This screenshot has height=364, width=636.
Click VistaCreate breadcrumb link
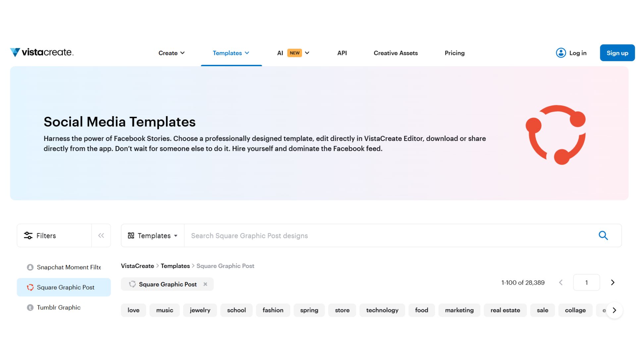tap(137, 266)
